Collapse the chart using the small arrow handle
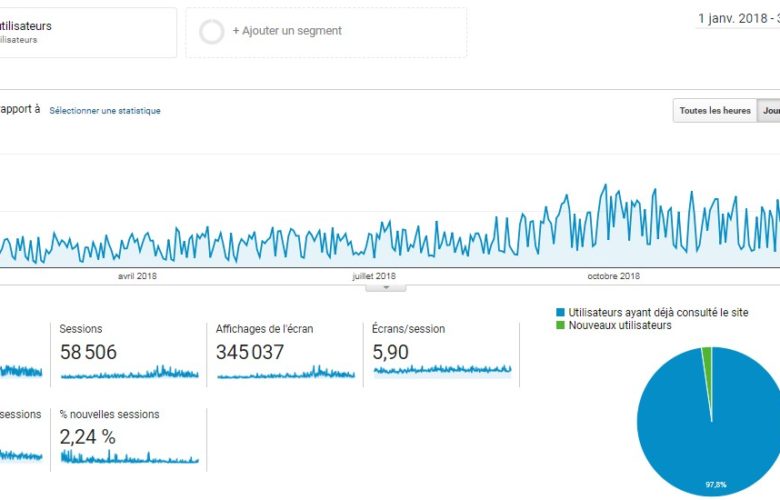Image resolution: width=780 pixels, height=500 pixels. (386, 288)
